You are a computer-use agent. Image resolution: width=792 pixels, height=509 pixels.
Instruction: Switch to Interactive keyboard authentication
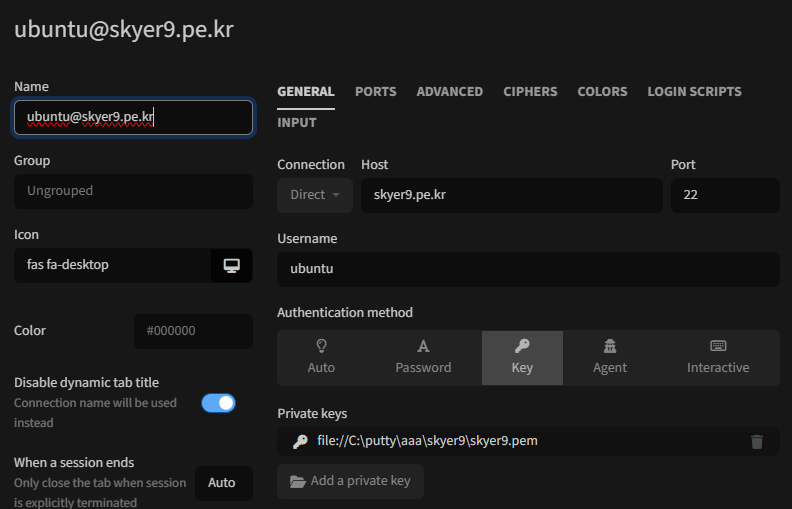point(717,357)
